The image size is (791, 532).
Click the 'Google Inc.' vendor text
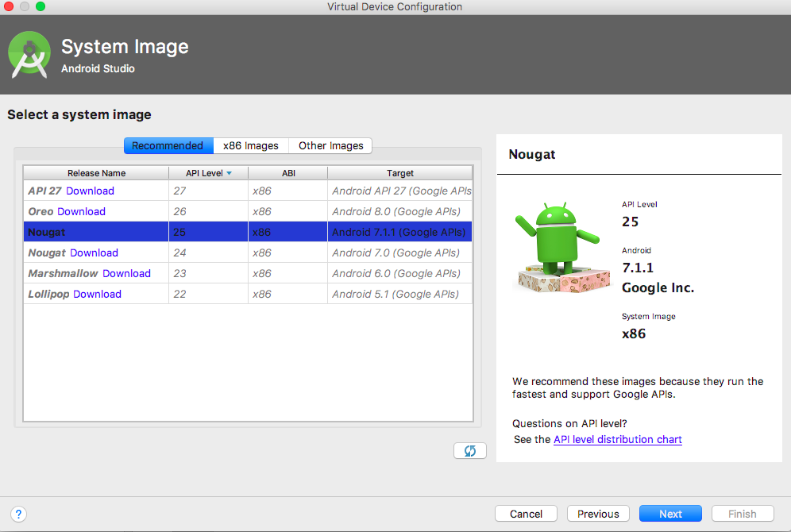click(658, 287)
